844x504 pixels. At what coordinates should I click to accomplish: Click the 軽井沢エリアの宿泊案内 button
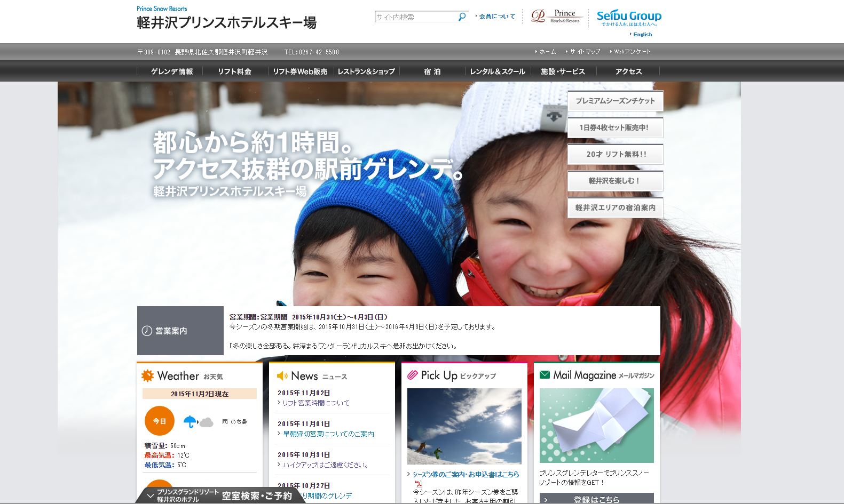tap(615, 207)
